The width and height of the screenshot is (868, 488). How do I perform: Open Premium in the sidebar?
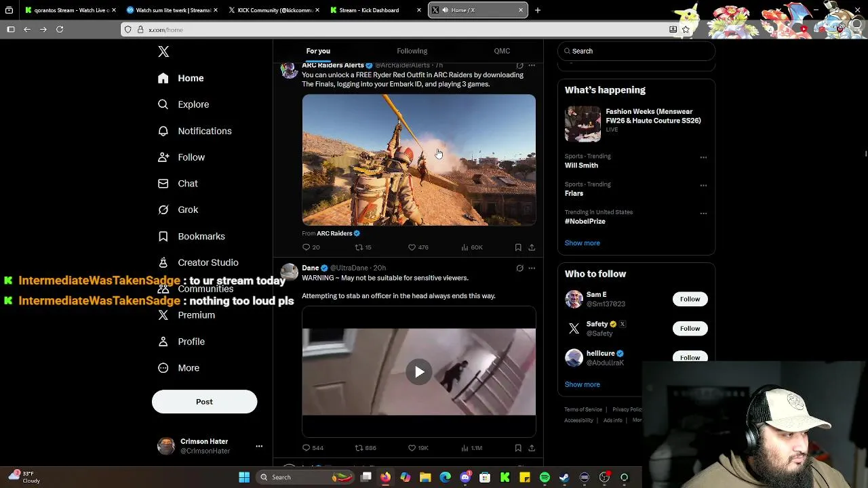coord(186,315)
